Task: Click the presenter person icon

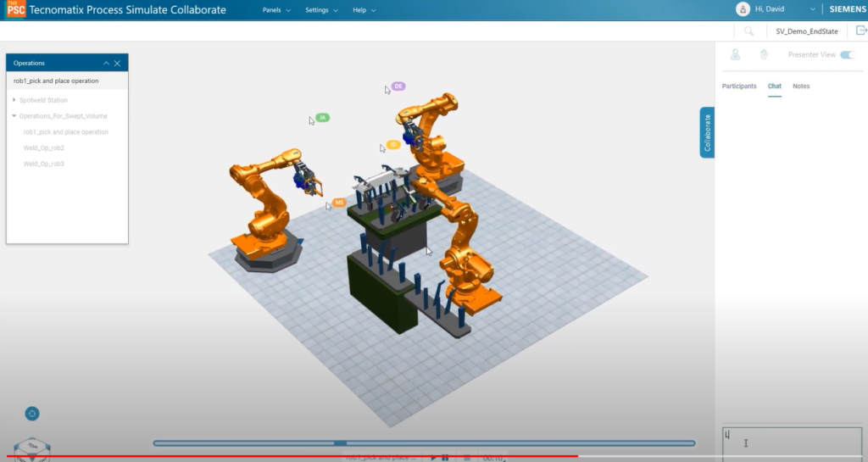Action: tap(735, 54)
